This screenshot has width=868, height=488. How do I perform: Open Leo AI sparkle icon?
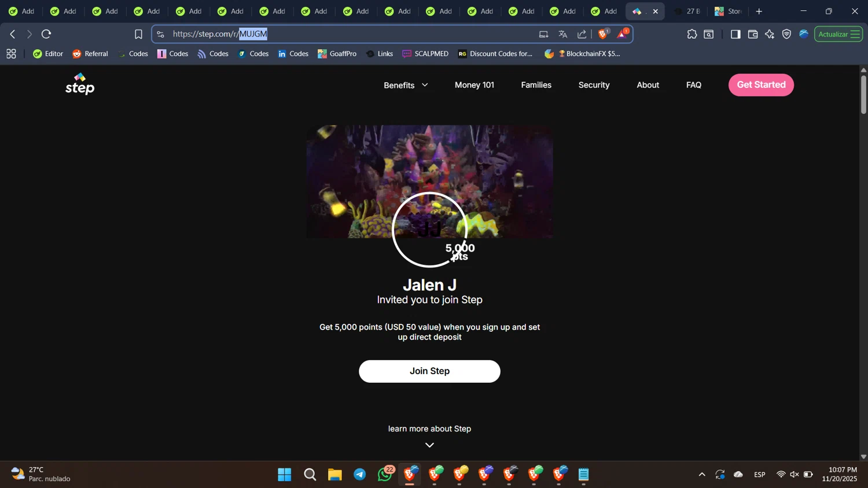click(770, 34)
